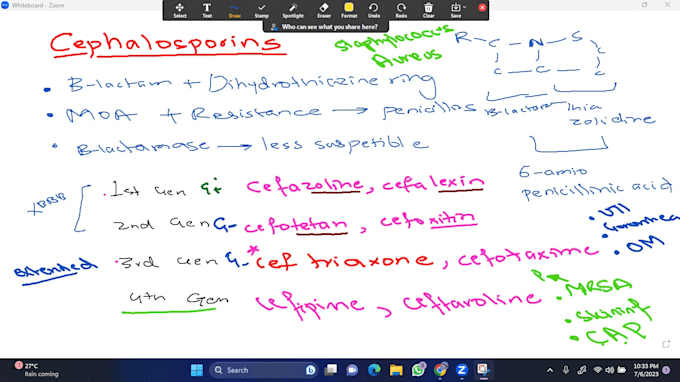The width and height of the screenshot is (680, 382).
Task: Launch the Chat app from taskbar
Action: tap(352, 370)
